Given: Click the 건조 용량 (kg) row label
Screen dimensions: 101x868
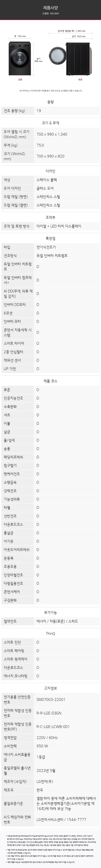Looking at the screenshot, I should tap(14, 110).
